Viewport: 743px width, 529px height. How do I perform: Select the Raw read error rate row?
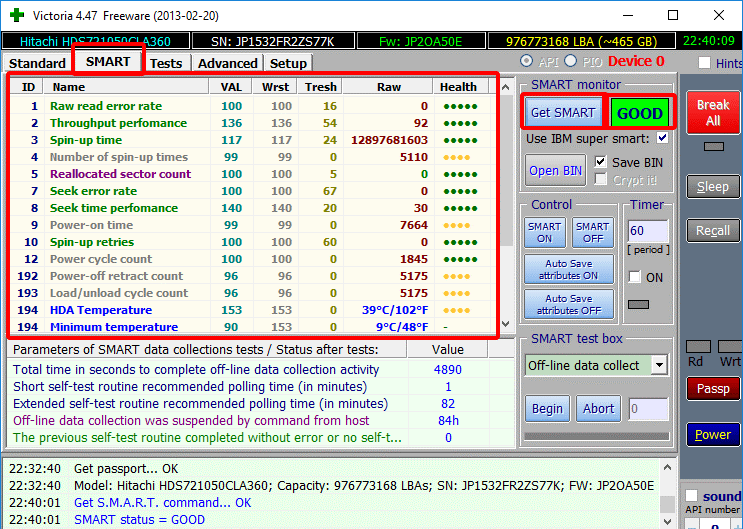pos(252,106)
